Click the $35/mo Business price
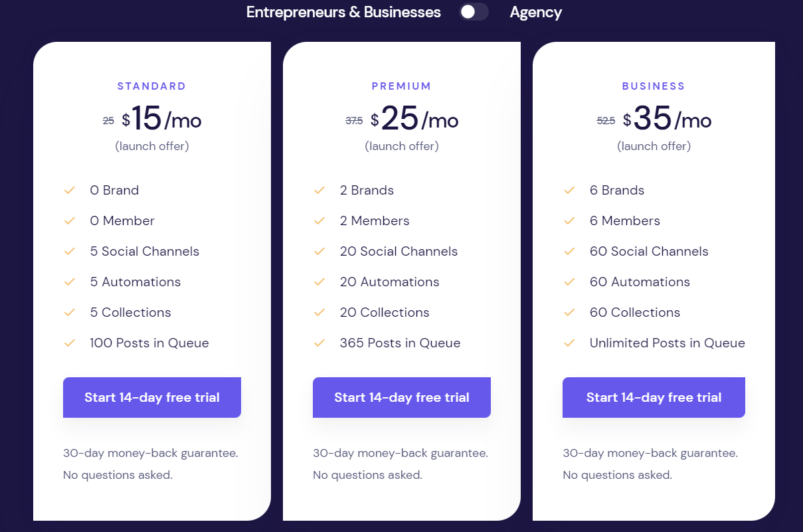This screenshot has width=803, height=532. coord(667,120)
